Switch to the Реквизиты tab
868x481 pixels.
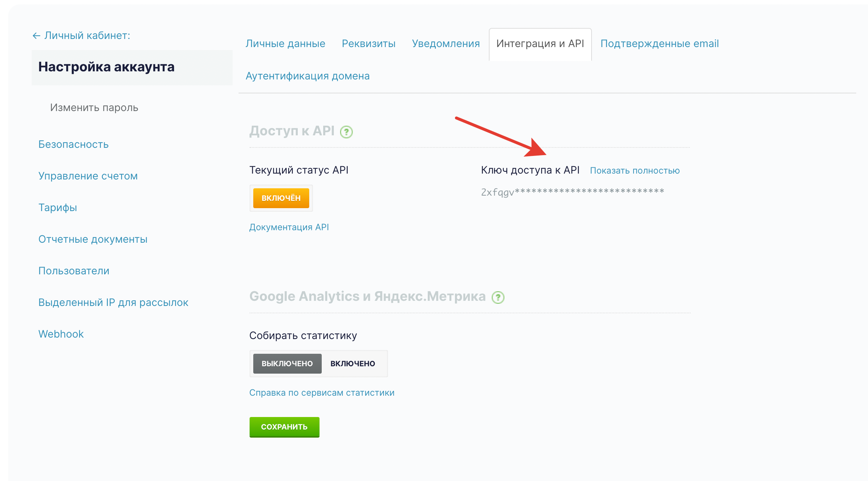(x=368, y=44)
